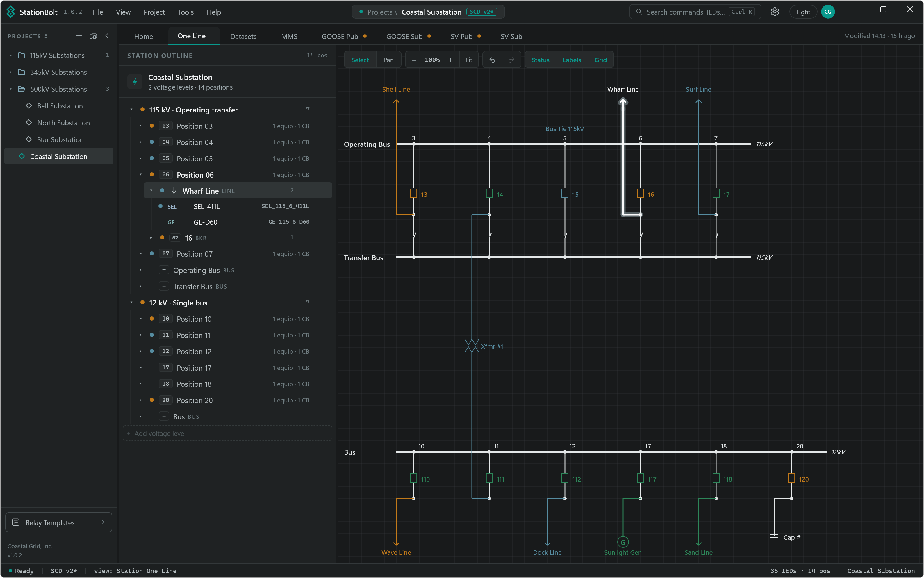This screenshot has width=924, height=578.
Task: Switch to Light theme
Action: (803, 12)
